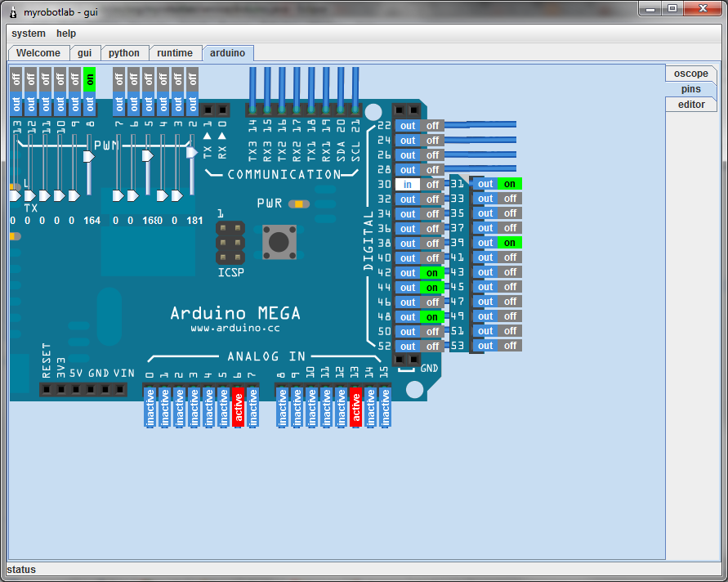Click the out mode button for pin 22
This screenshot has height=582, width=728.
tap(408, 126)
